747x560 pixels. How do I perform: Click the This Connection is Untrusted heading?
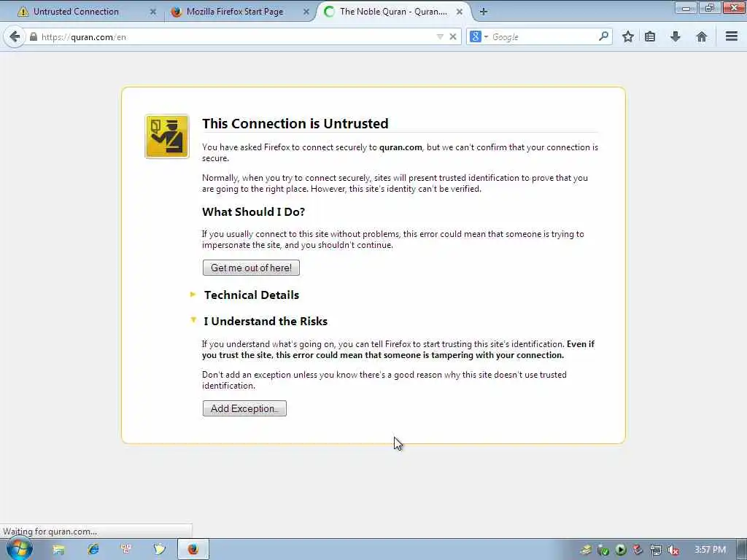coord(295,123)
